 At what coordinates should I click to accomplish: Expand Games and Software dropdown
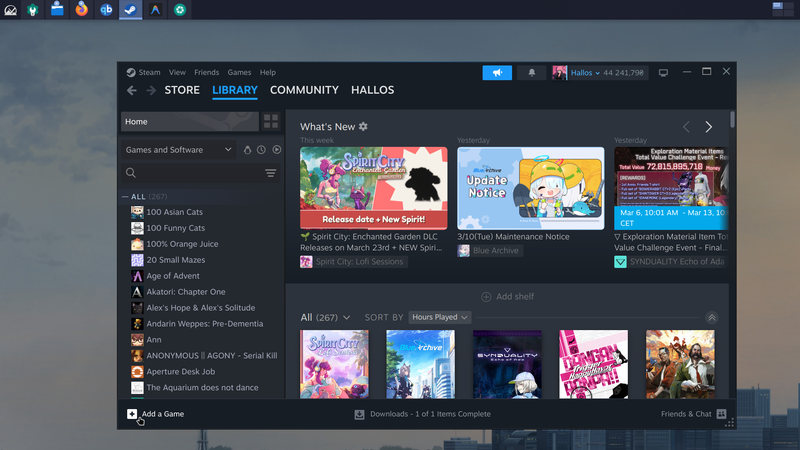click(x=179, y=150)
